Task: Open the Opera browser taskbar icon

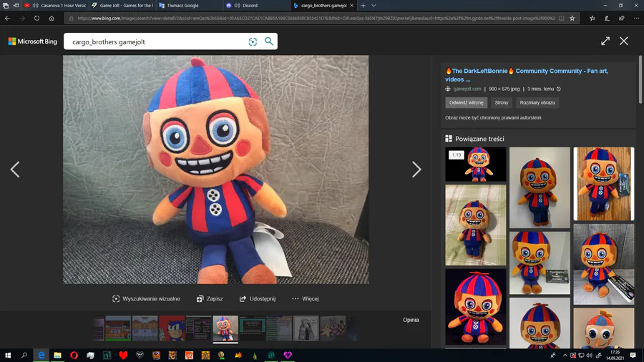Action: pyautogui.click(x=74, y=355)
